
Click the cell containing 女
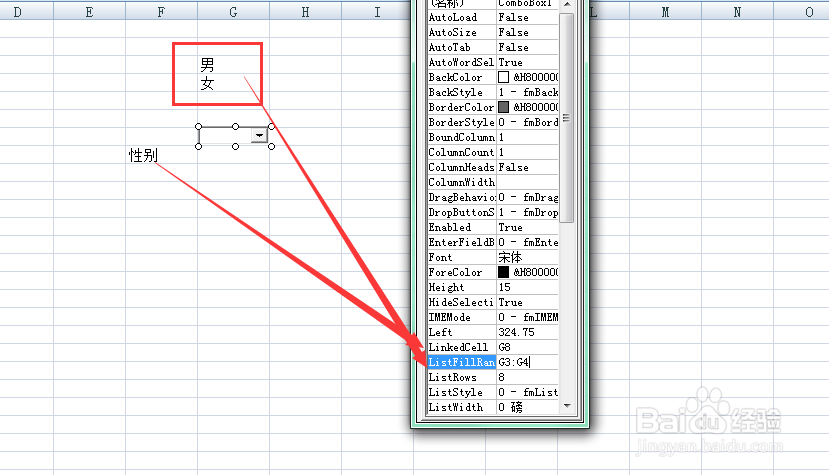click(x=233, y=84)
